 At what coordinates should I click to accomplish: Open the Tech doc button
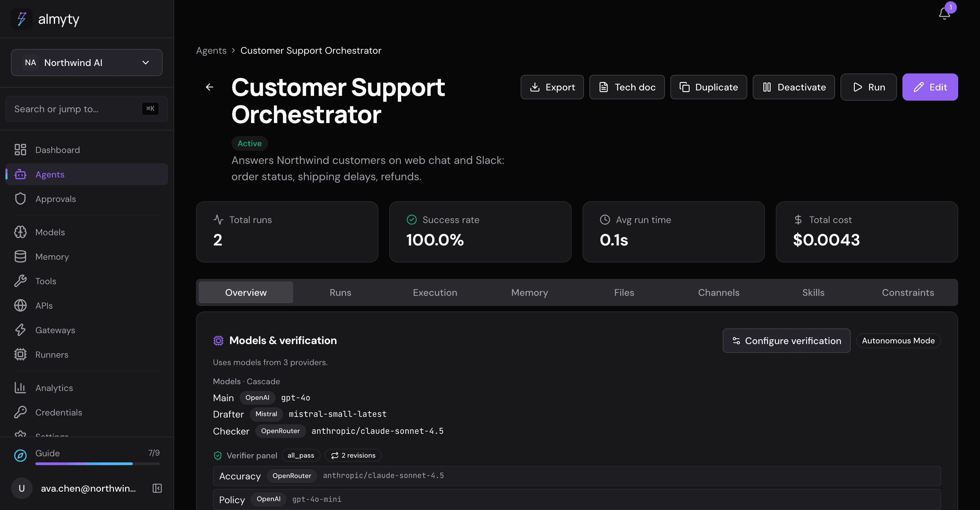[627, 87]
